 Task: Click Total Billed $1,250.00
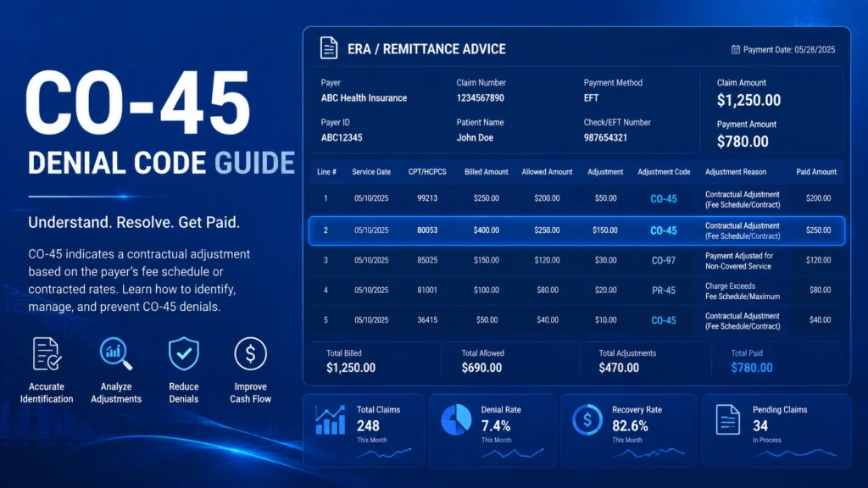coord(350,368)
